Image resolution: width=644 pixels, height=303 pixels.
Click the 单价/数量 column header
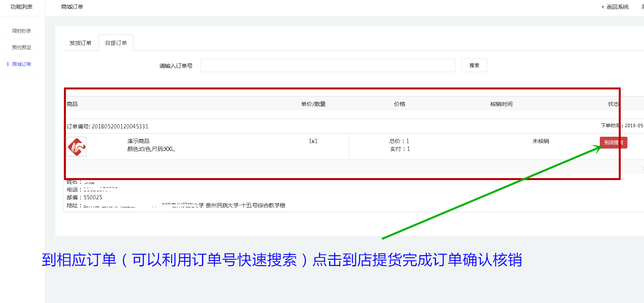click(313, 104)
